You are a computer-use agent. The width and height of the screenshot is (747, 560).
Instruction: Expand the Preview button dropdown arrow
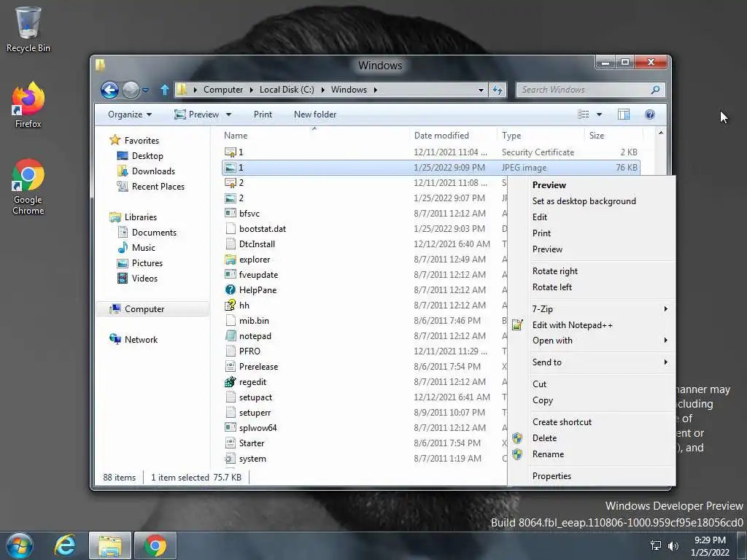tap(228, 114)
